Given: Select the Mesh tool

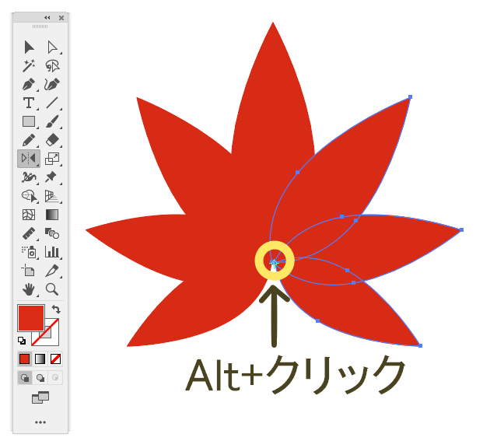Looking at the screenshot, I should 29,215.
